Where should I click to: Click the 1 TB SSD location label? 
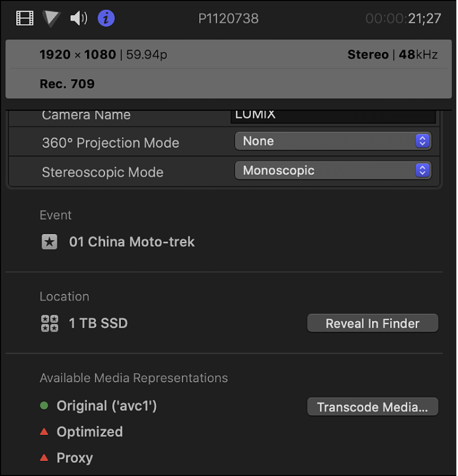click(98, 323)
